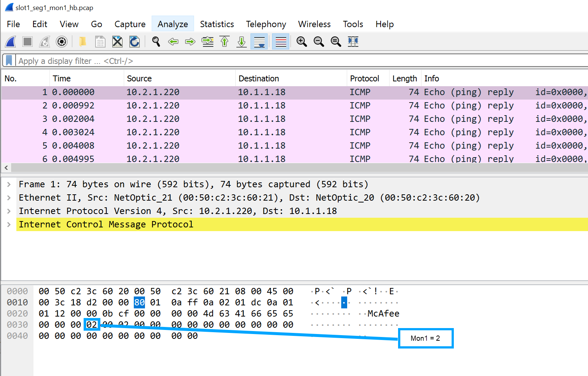The height and width of the screenshot is (376, 588).
Task: Reset text to normal size
Action: [x=336, y=42]
